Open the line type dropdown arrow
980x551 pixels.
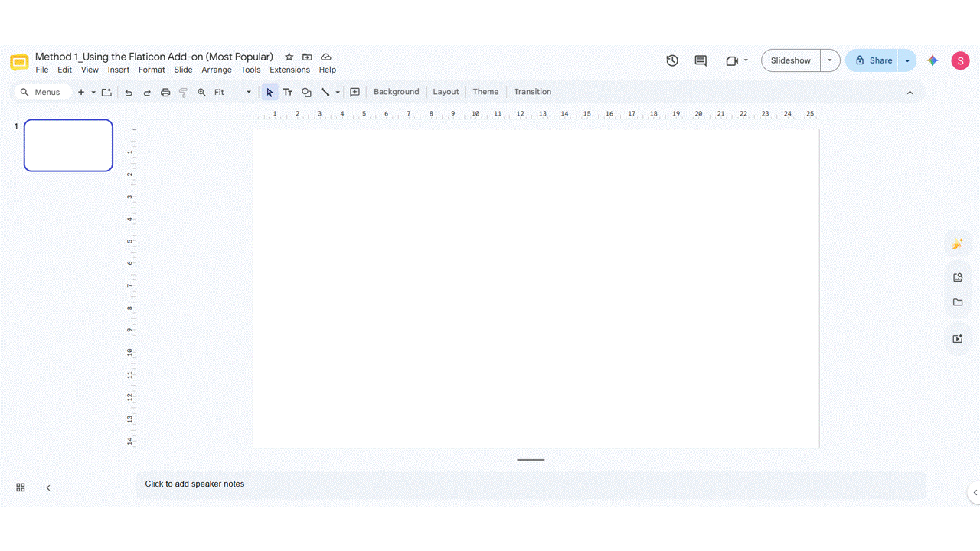click(x=338, y=92)
